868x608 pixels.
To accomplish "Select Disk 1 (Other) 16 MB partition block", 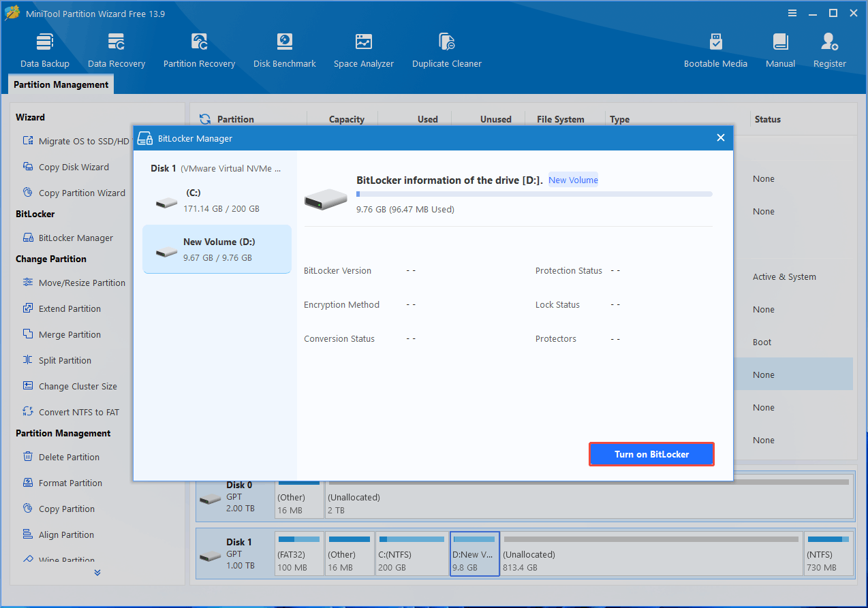I will [x=350, y=554].
